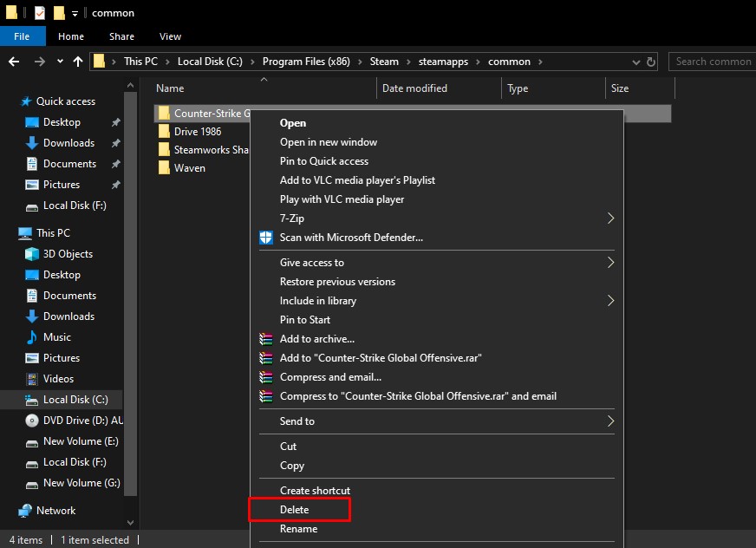756x548 pixels.
Task: Click the Steam breadcrumb in address bar
Action: [x=385, y=62]
